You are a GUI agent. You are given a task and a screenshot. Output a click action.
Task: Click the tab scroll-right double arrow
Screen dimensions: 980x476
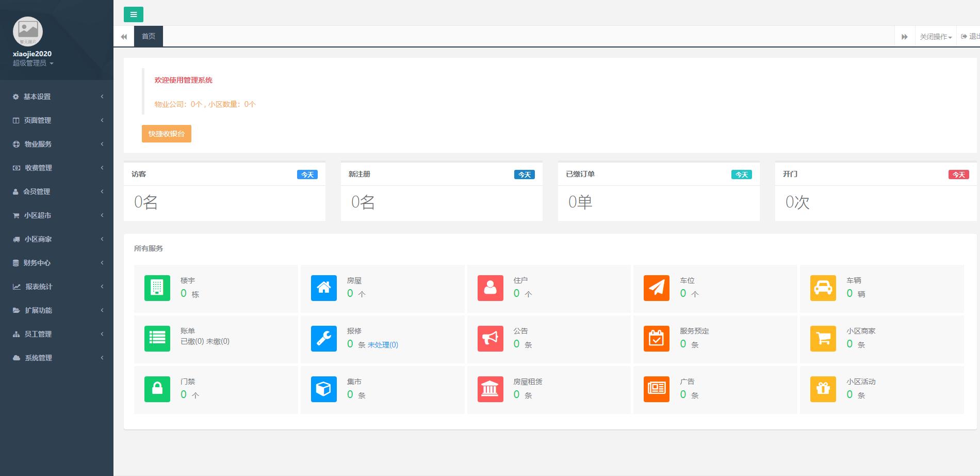[904, 37]
